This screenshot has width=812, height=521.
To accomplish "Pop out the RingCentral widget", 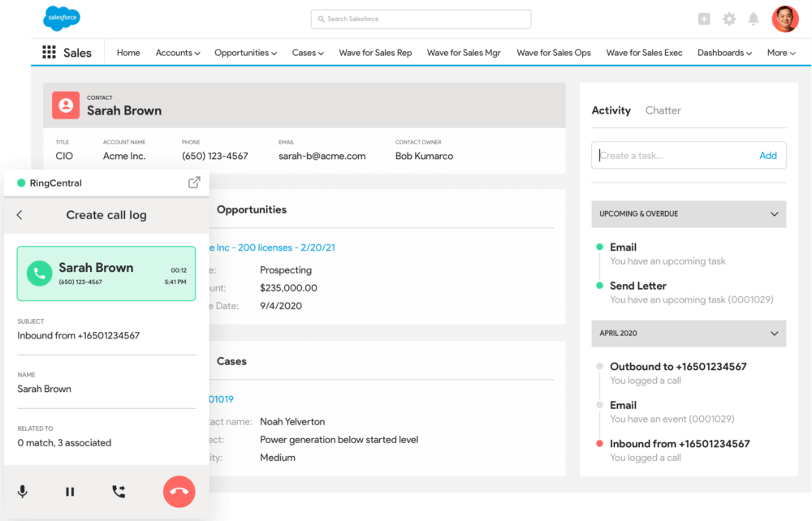I will point(194,183).
